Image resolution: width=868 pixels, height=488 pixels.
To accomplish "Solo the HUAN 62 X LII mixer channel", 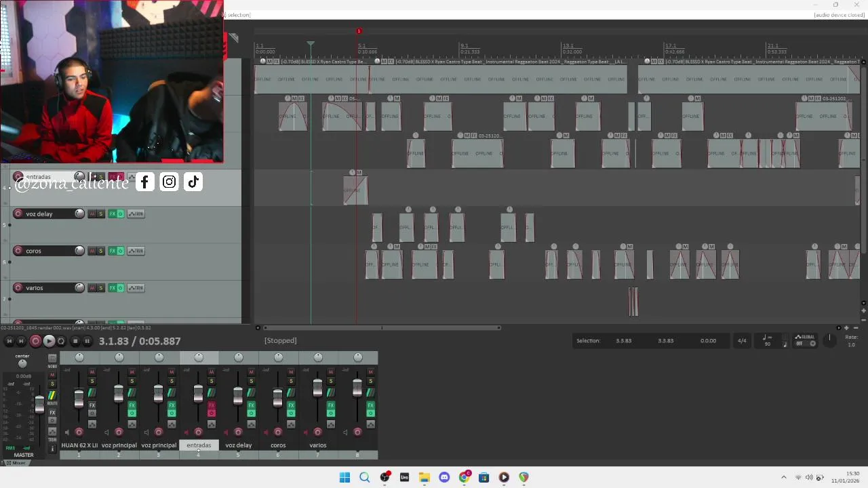I will point(92,381).
